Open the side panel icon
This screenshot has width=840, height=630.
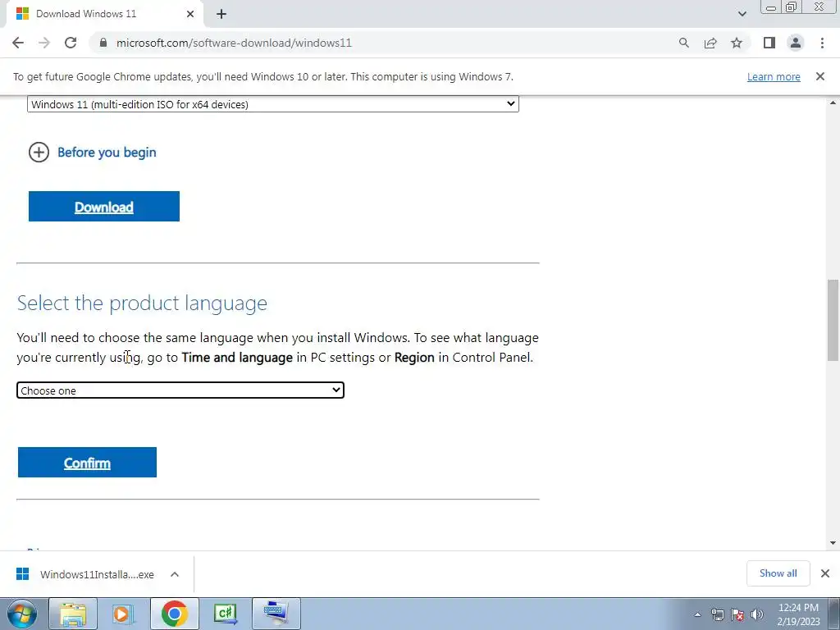[x=769, y=43]
